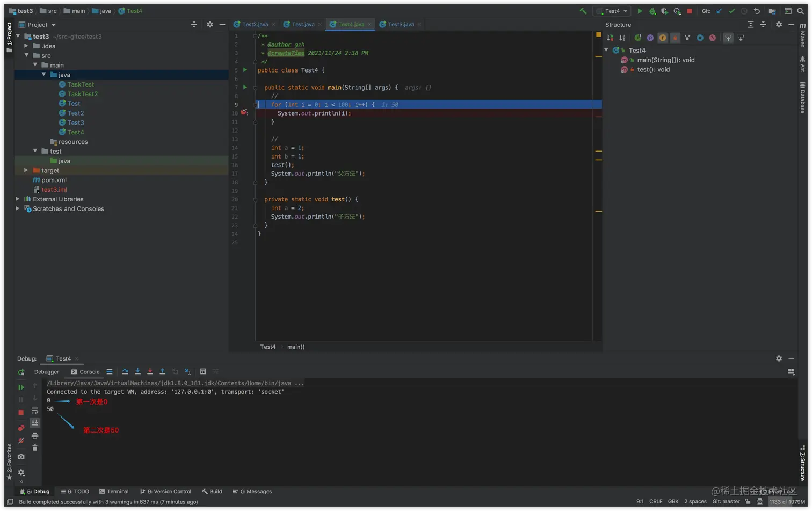The image size is (812, 511).
Task: Click CRLF line separator in status bar
Action: 656,501
